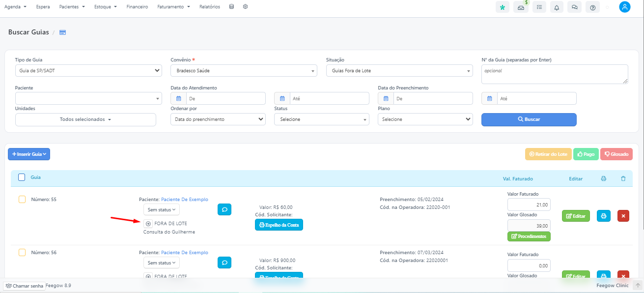This screenshot has width=644, height=293.
Task: Open Paciente De Exemplo link, guia 56
Action: [185, 253]
